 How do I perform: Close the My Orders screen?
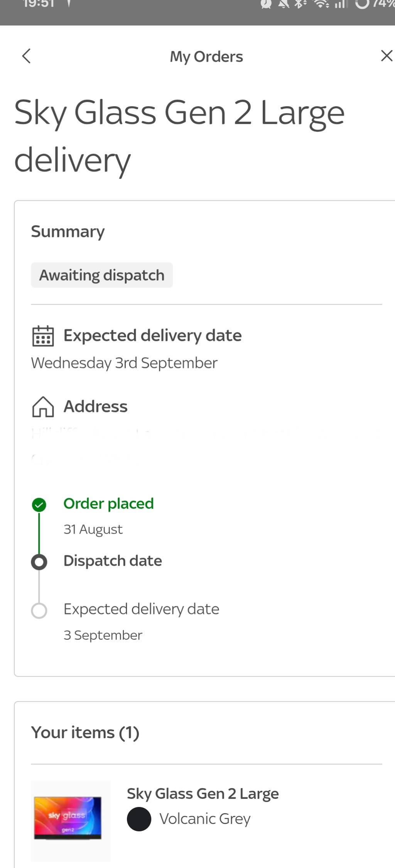pos(387,56)
